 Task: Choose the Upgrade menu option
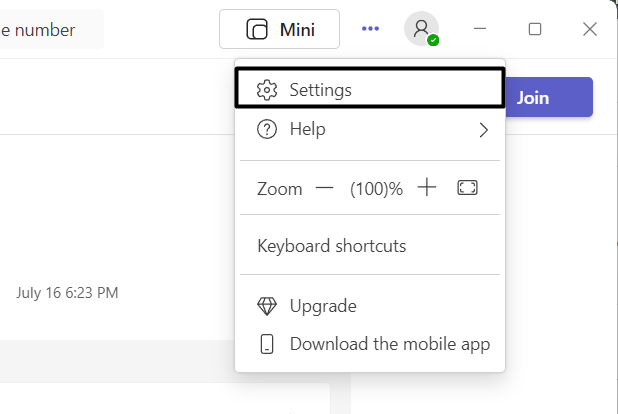pos(323,306)
